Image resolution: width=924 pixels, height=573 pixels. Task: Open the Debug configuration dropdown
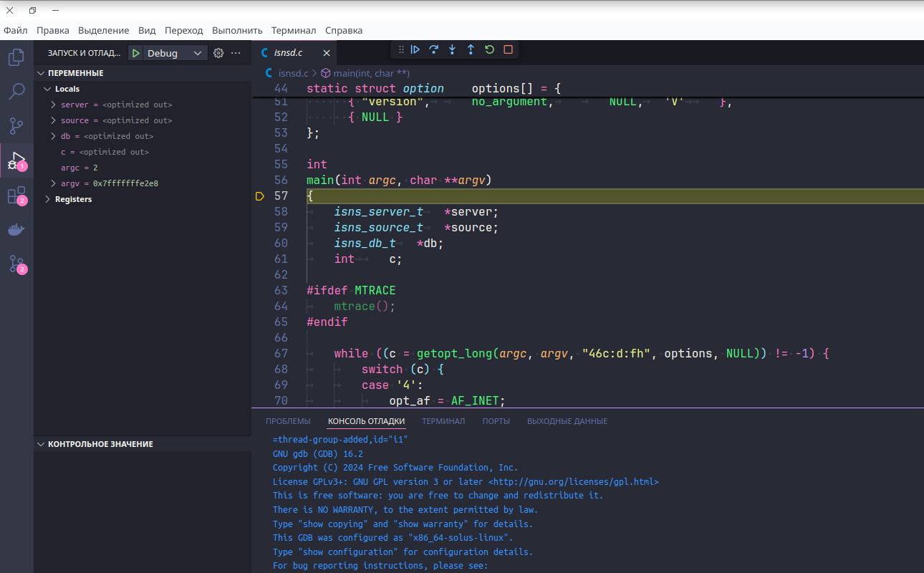175,53
